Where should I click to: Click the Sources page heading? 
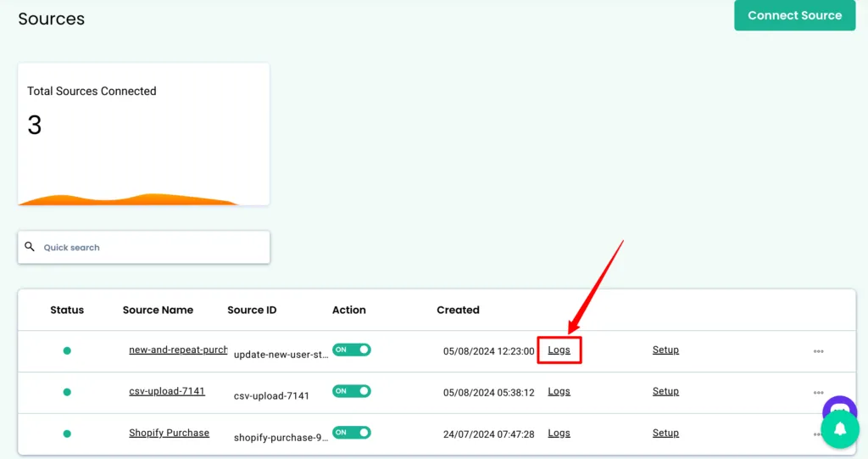(x=52, y=19)
